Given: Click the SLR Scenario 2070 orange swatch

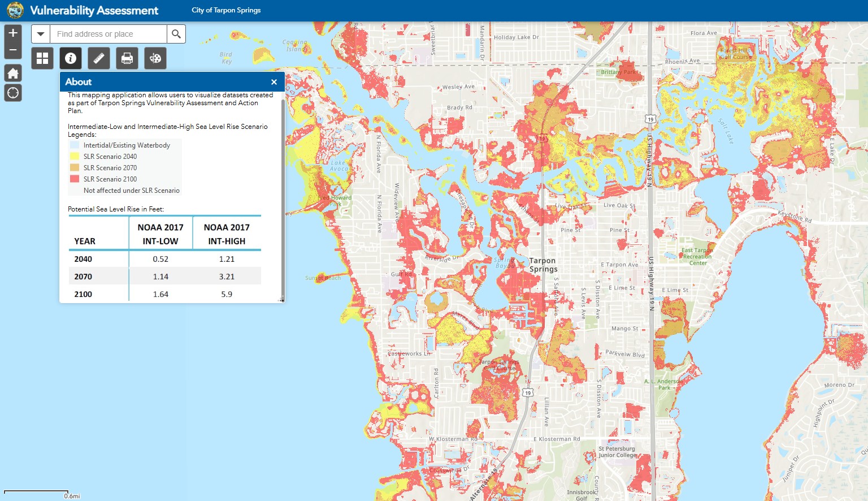Looking at the screenshot, I should pyautogui.click(x=75, y=168).
